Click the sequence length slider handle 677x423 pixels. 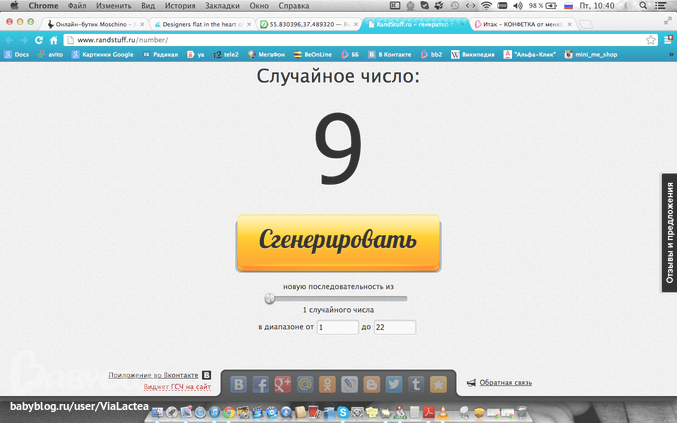269,298
